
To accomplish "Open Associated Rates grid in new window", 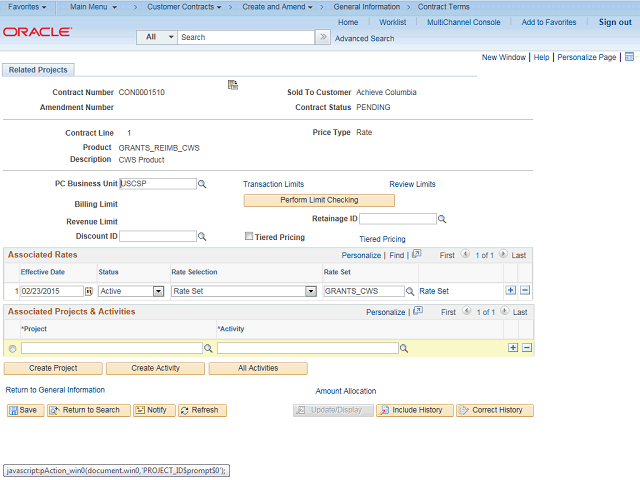I will click(x=417, y=254).
